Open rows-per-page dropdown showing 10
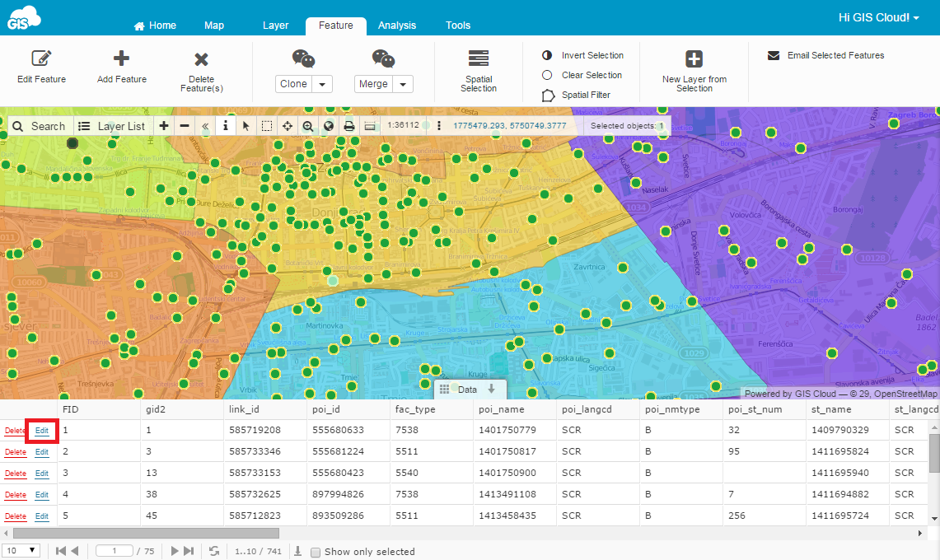Viewport: 940px width, 560px height. click(21, 550)
